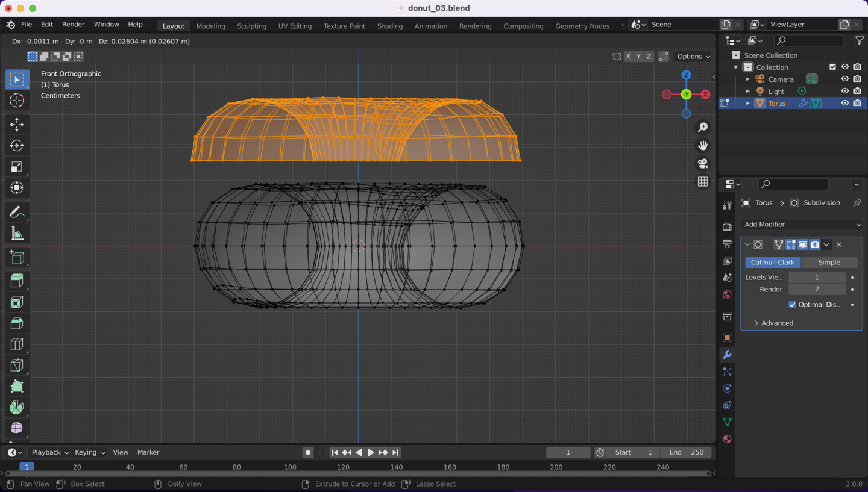868x492 pixels.
Task: Open the Add Modifier dropdown
Action: tap(802, 225)
